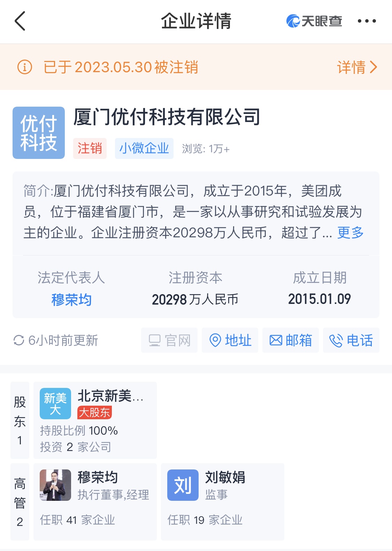
Task: Open the company address via 地址 icon
Action: [x=230, y=340]
